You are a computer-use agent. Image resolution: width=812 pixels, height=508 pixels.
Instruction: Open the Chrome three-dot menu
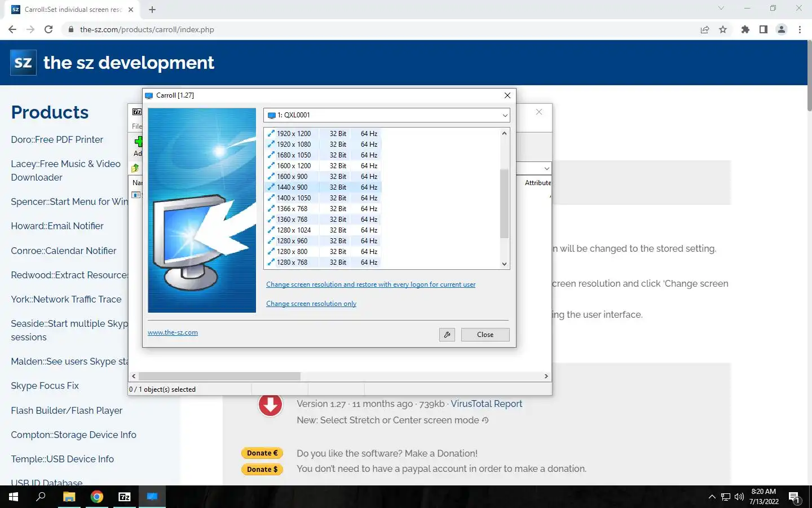coord(800,29)
